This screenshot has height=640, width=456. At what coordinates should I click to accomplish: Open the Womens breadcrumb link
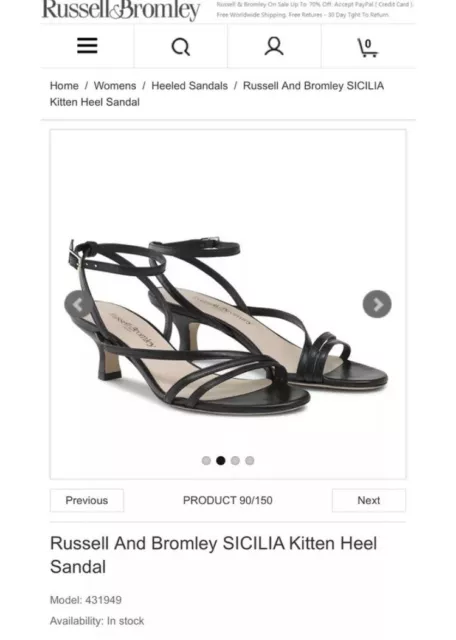click(x=115, y=86)
